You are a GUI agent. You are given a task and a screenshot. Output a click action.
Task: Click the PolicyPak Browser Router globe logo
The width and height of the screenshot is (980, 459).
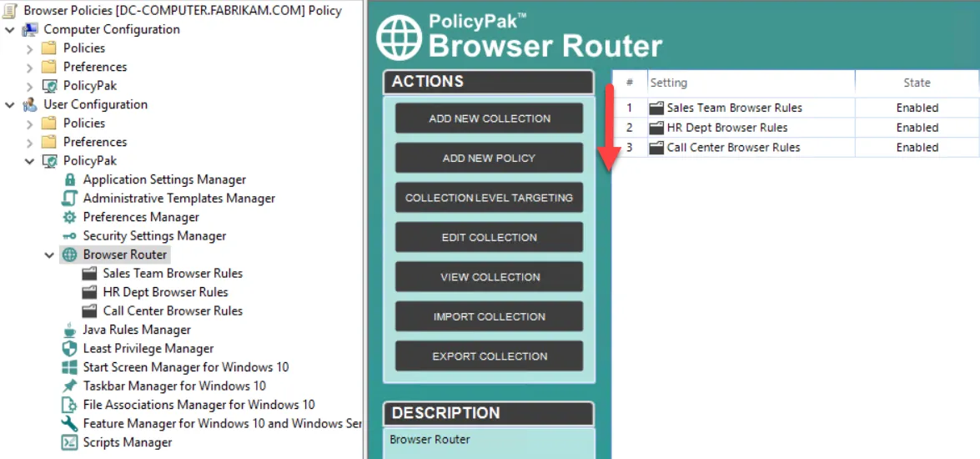400,38
